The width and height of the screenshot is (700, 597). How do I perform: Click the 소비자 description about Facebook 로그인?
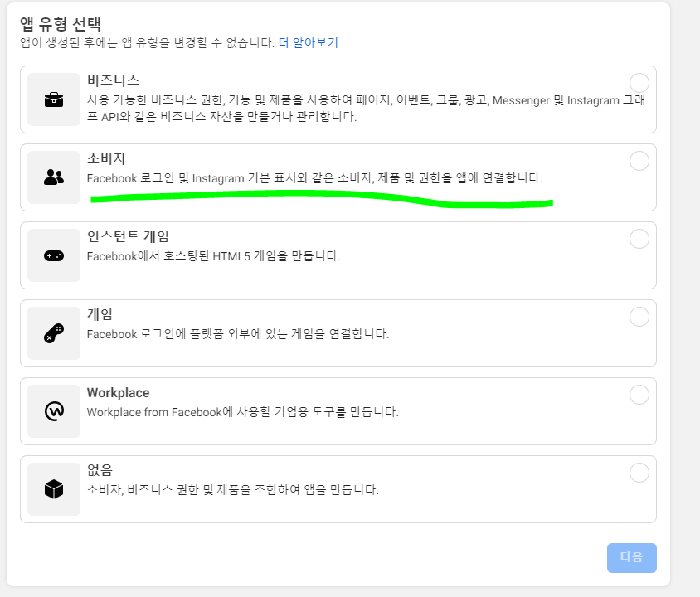click(314, 178)
